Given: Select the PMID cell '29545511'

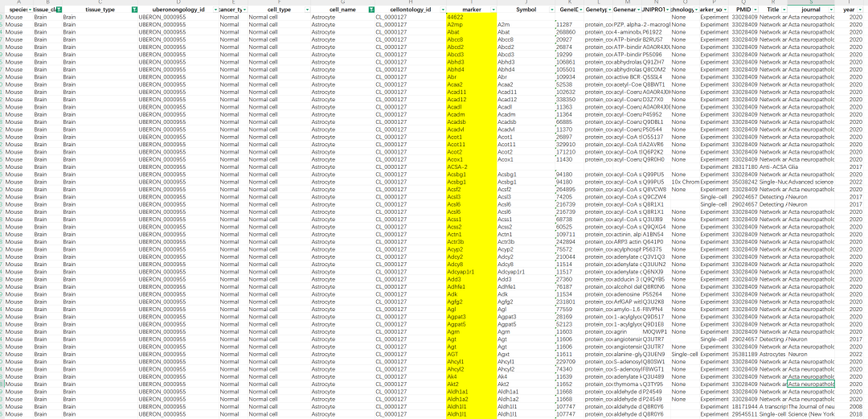Looking at the screenshot, I should (743, 413).
